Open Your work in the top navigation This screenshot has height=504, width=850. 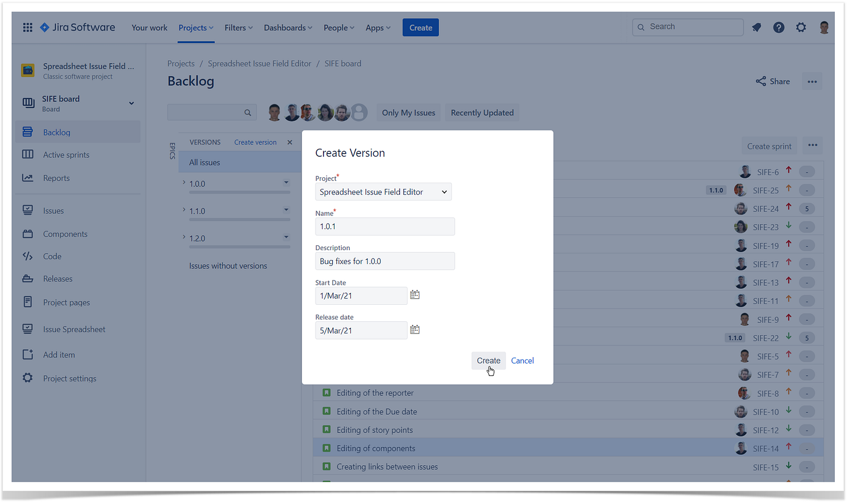tap(149, 27)
